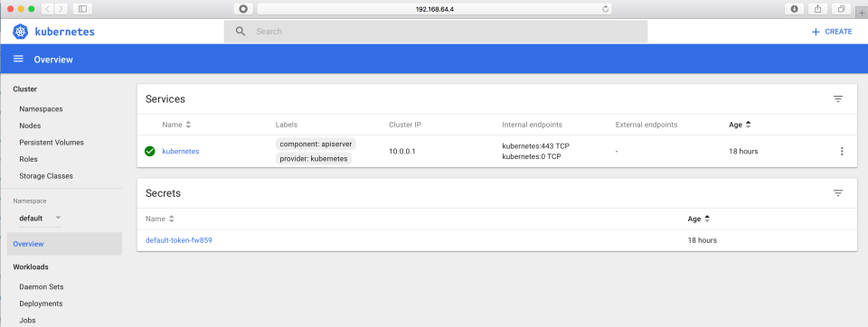
Task: Click the privacy report button left of address bar
Action: point(243,9)
